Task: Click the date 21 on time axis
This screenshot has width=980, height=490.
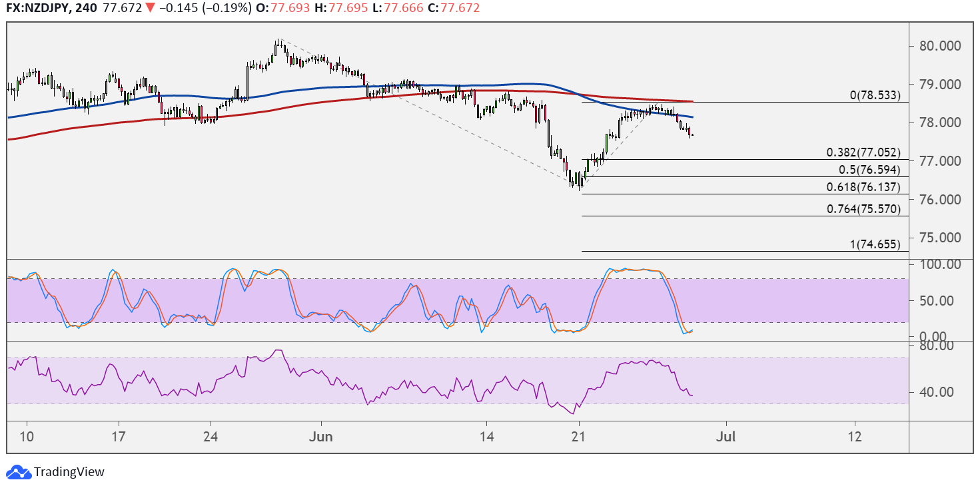Action: pos(579,437)
